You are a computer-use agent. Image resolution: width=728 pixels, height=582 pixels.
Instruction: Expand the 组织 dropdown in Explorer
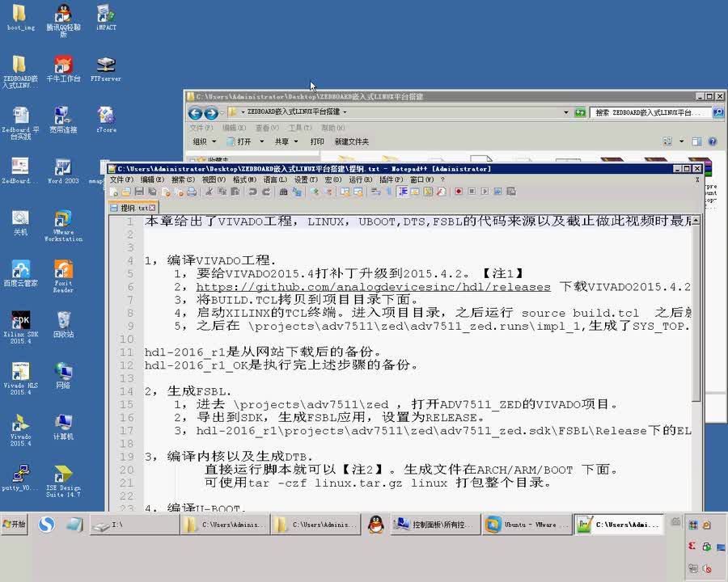tap(205, 141)
